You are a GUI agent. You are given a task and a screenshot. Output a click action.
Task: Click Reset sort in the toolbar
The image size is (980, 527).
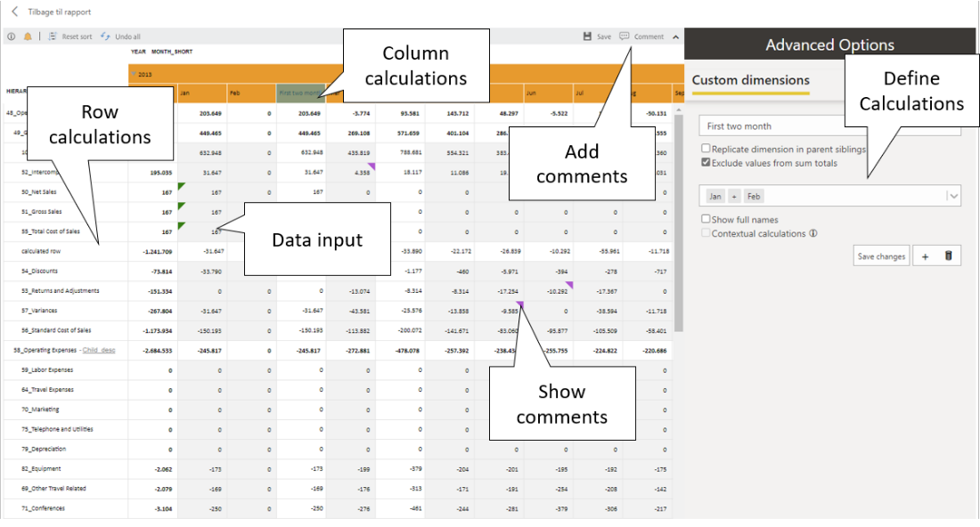click(x=70, y=36)
